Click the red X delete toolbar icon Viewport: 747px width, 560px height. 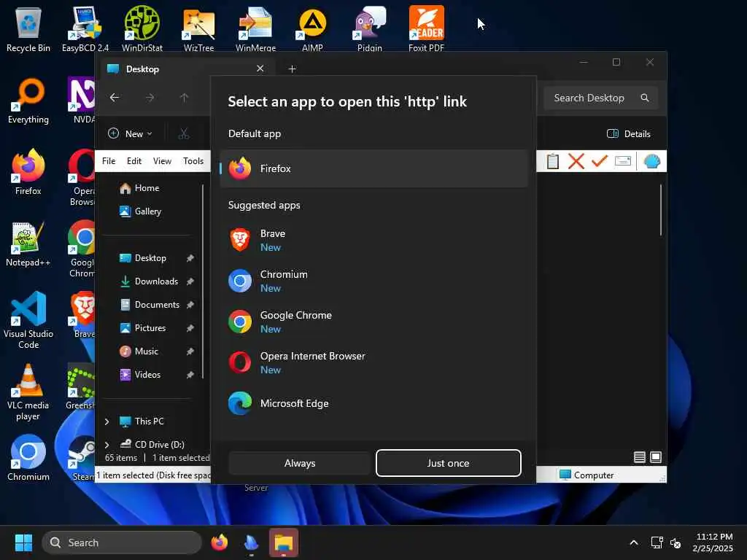tap(576, 161)
